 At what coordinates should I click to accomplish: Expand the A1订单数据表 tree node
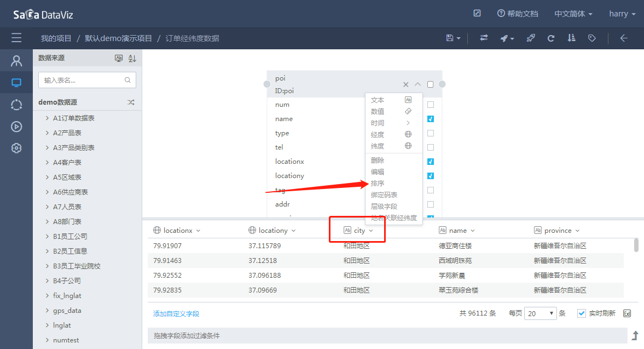click(x=48, y=118)
